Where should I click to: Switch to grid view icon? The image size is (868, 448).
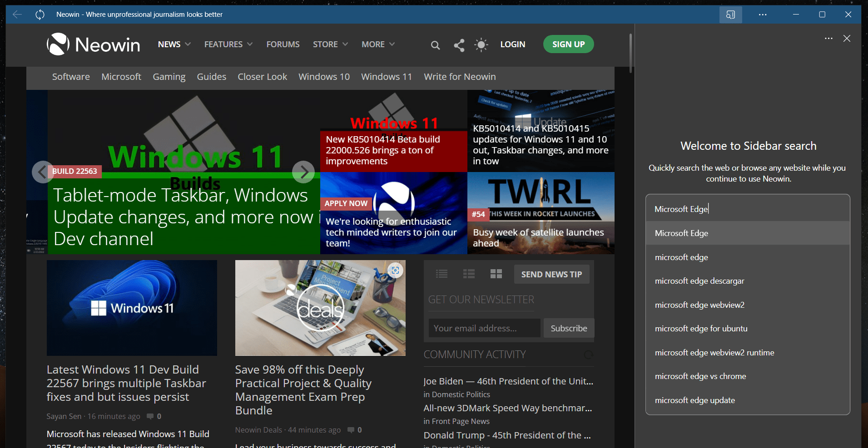[x=496, y=274]
